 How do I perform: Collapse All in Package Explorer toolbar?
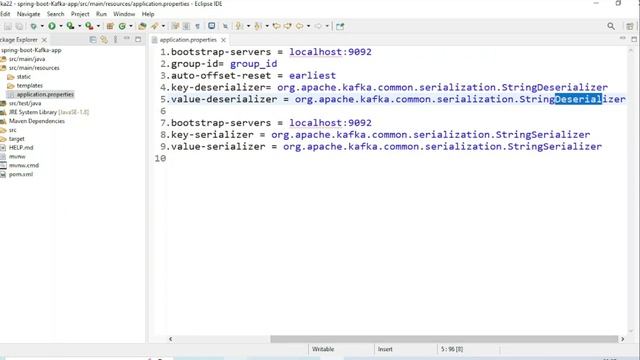(93, 40)
